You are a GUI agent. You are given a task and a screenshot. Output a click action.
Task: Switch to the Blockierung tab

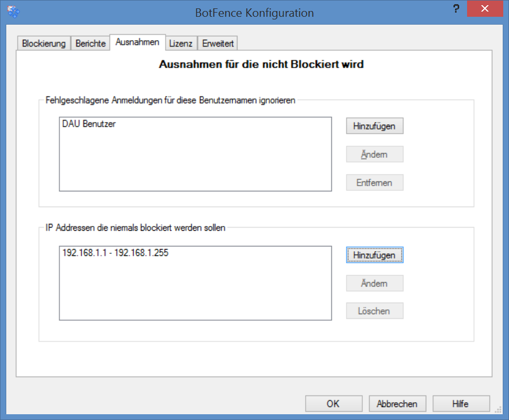(44, 43)
